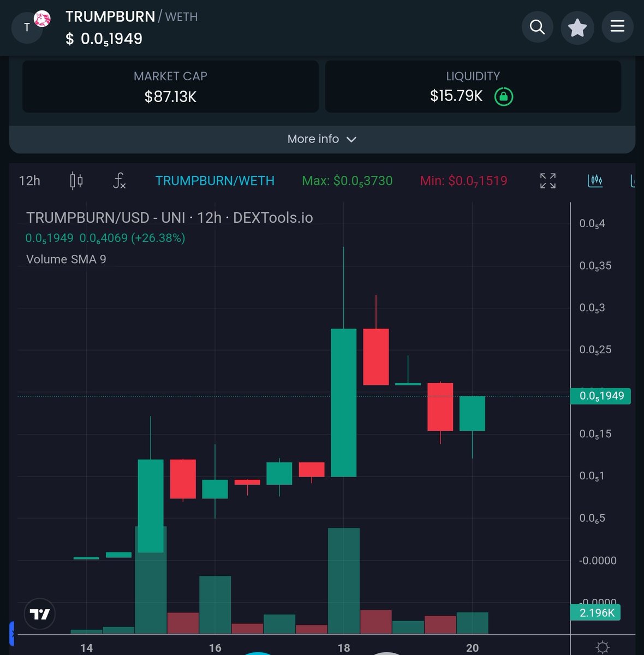Click the current price tag 0.0₅1949

pyautogui.click(x=600, y=396)
